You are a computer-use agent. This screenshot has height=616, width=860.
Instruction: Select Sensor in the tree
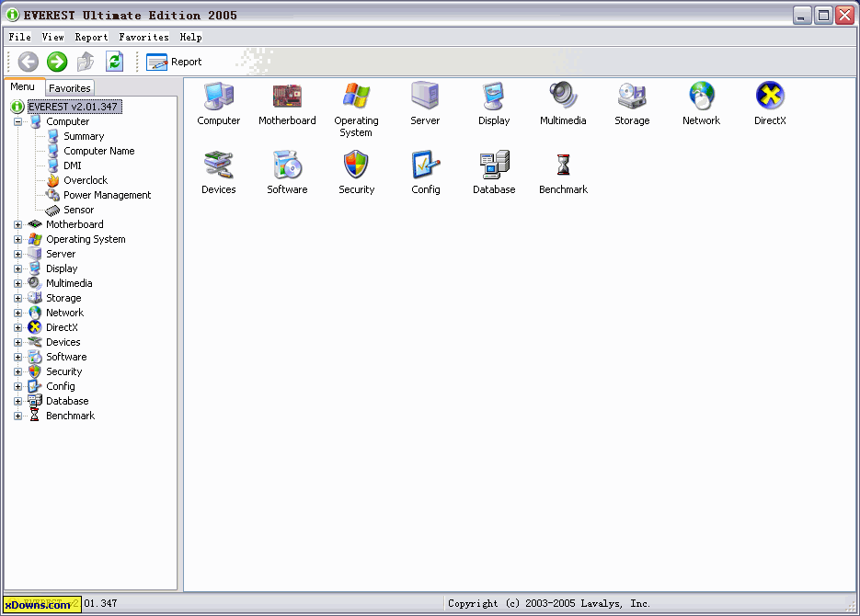pos(79,210)
